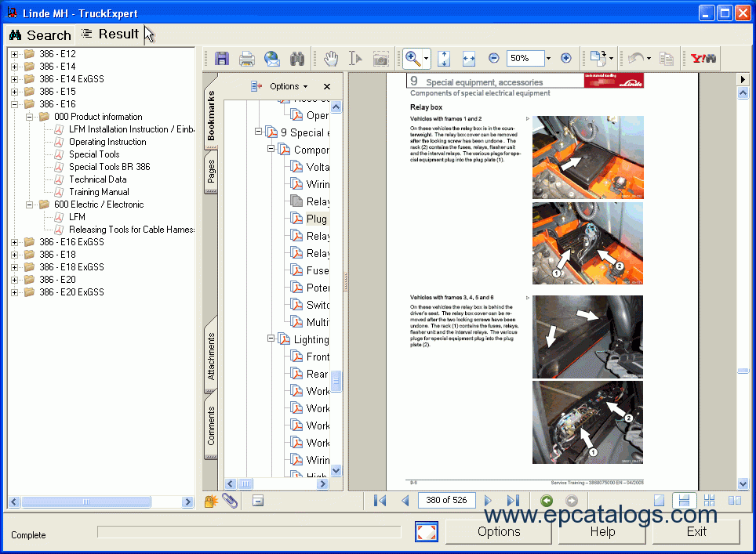
Task: Click the Fit Page icon
Action: pos(444,59)
